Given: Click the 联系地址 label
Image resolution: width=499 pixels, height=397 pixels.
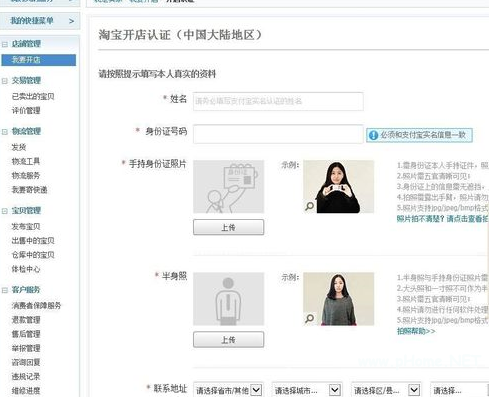Looking at the screenshot, I should click(170, 389).
